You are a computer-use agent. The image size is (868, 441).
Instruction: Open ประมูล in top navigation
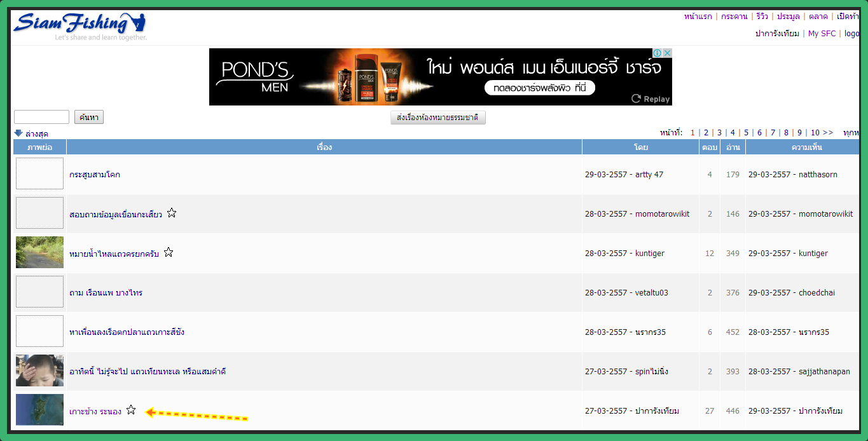[788, 17]
